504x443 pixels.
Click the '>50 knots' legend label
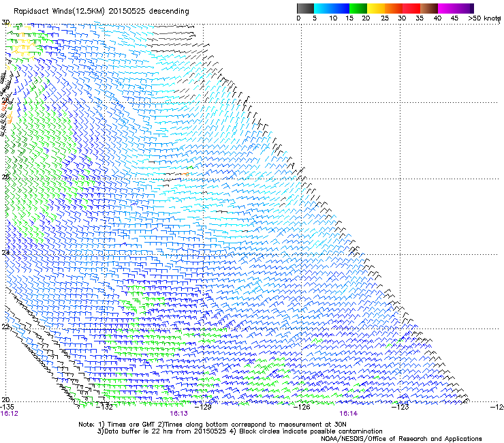tap(484, 18)
